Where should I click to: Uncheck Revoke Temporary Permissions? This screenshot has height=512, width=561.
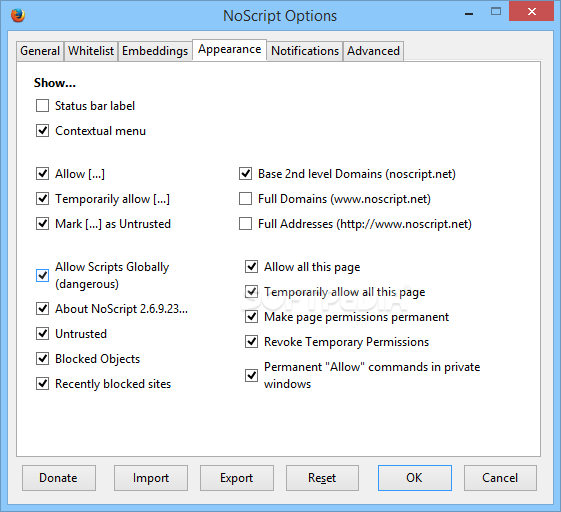(x=252, y=342)
